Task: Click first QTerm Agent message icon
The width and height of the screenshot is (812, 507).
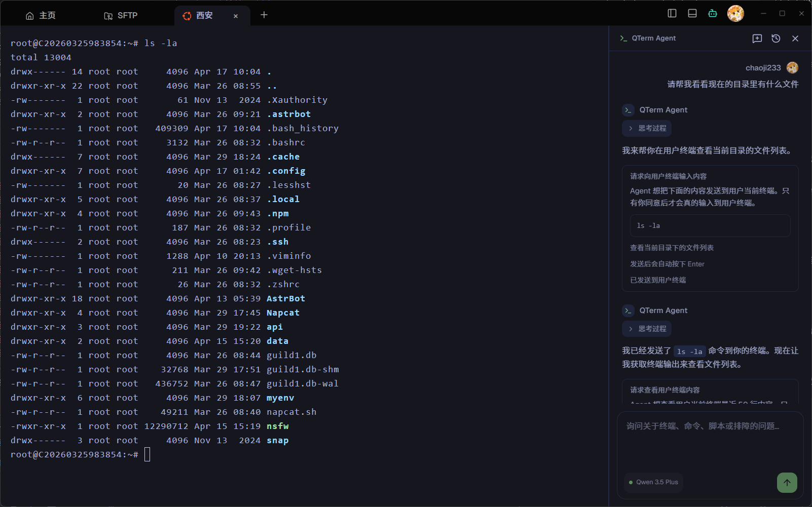Action: pyautogui.click(x=629, y=110)
